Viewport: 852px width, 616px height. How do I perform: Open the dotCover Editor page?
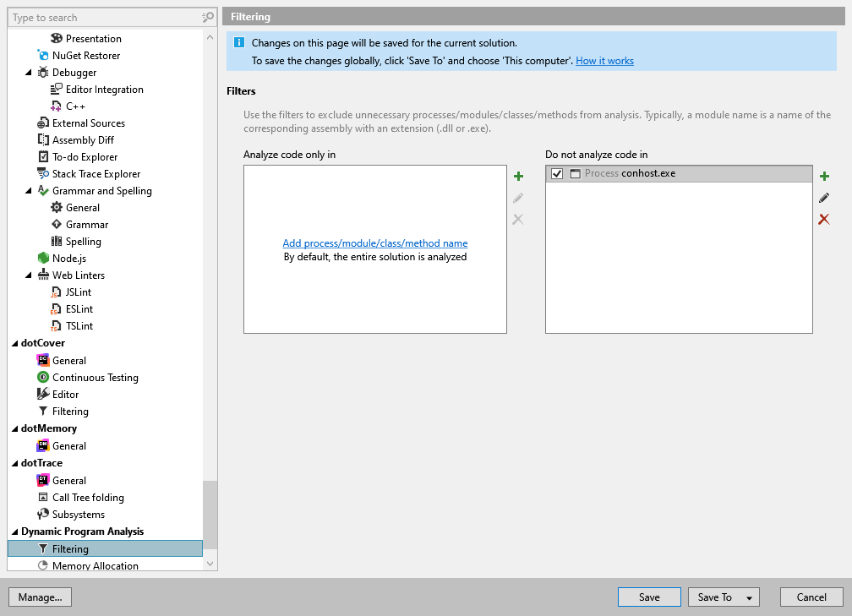[x=65, y=395]
